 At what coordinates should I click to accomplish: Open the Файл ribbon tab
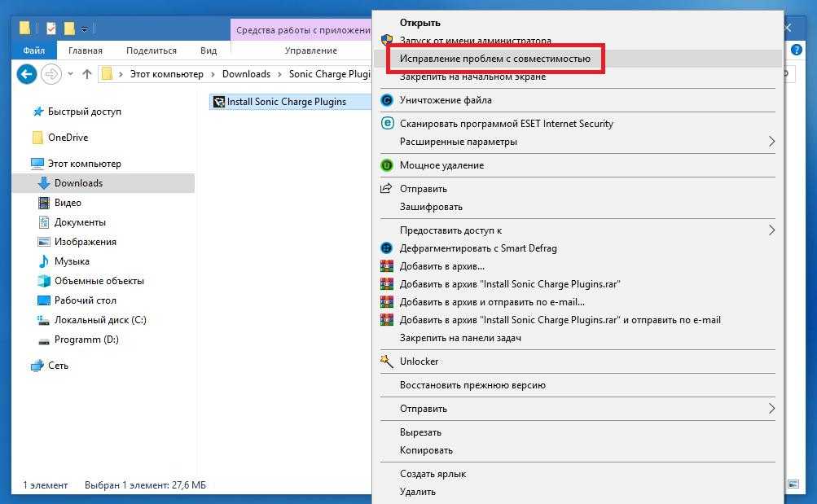pos(34,50)
